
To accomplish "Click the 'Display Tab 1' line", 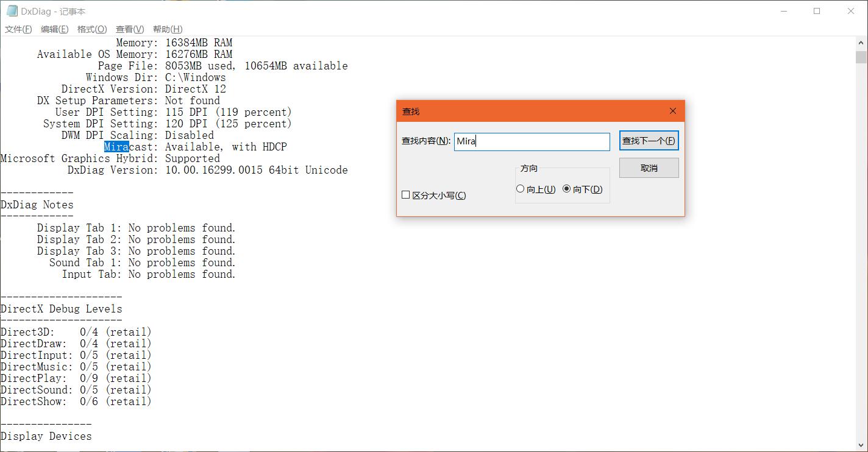I will coord(136,228).
